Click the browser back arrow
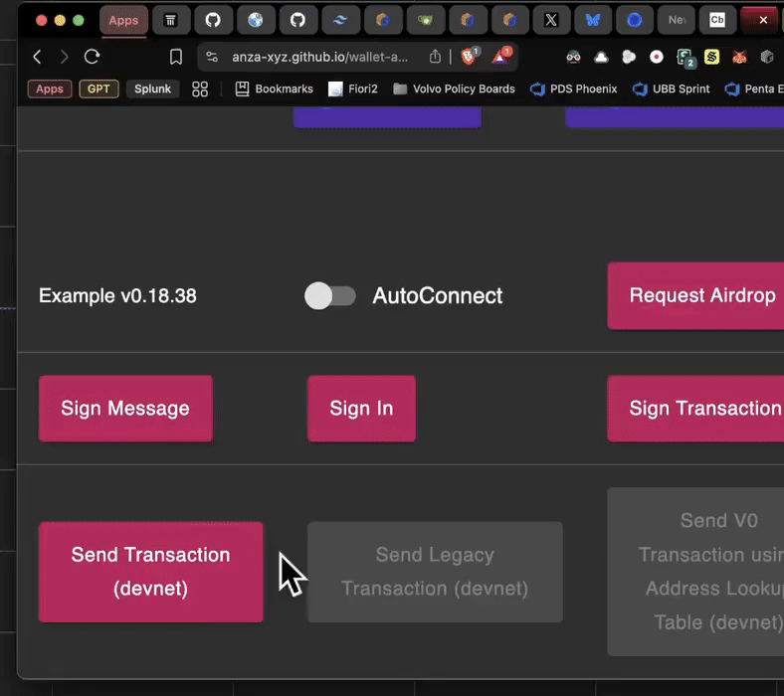Screen dimensions: 784x696 [37, 57]
